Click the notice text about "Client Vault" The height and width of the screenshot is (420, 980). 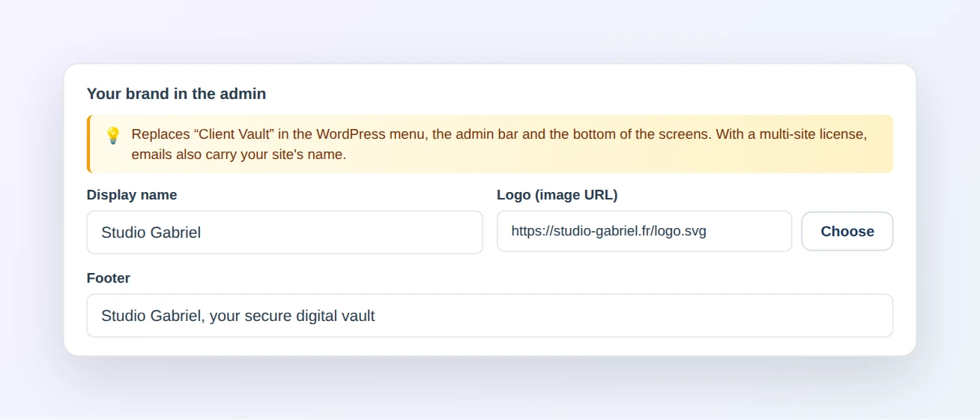point(499,145)
